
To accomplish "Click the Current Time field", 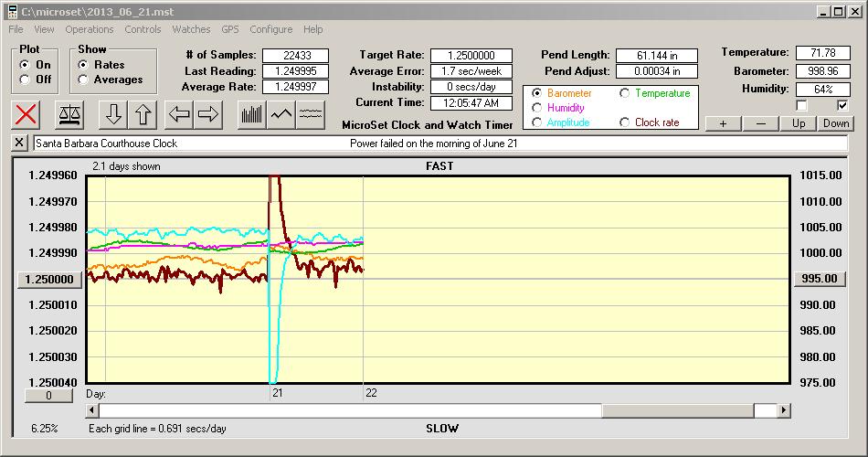I will [x=471, y=102].
